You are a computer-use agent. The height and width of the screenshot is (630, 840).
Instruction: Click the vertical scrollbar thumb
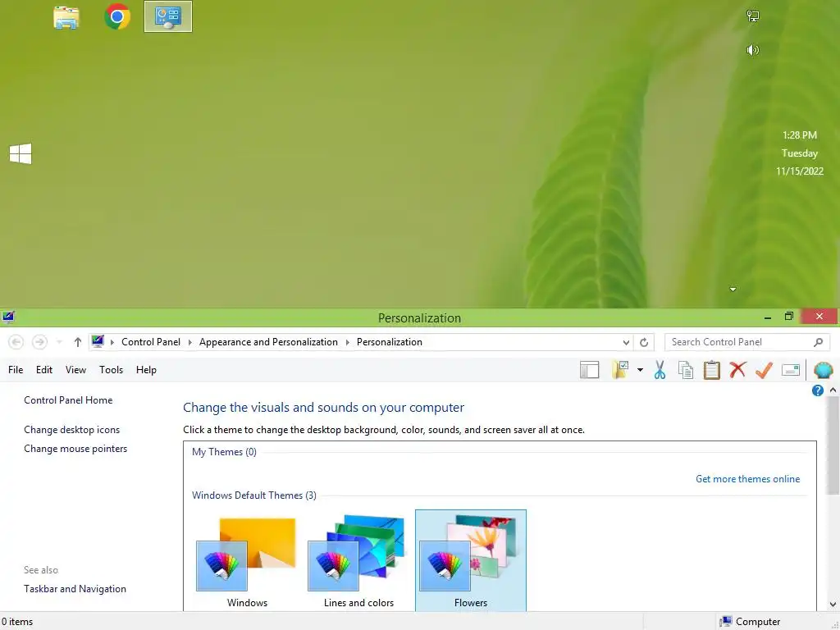pos(833,445)
